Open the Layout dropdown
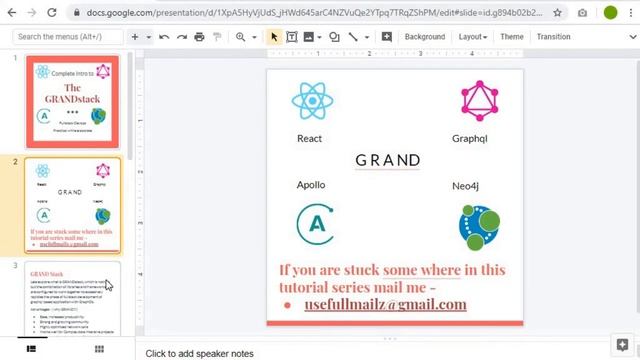This screenshot has width=640, height=360. pos(473,37)
